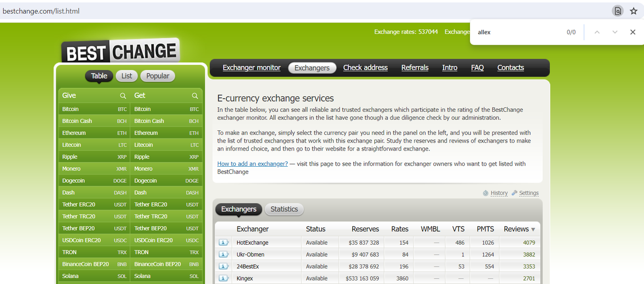Sort table by the Status column header
This screenshot has height=284, width=644.
[x=315, y=229]
